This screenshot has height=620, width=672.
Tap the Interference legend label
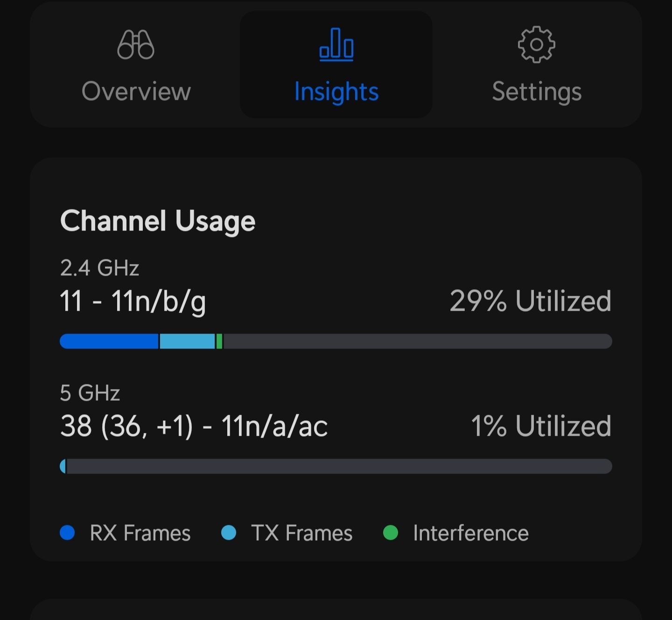(470, 533)
